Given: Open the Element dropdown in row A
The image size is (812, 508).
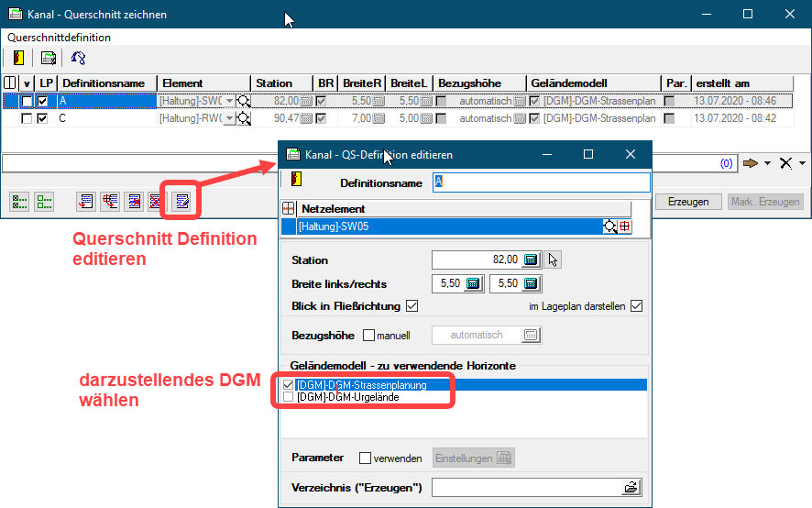Looking at the screenshot, I should coord(229,101).
